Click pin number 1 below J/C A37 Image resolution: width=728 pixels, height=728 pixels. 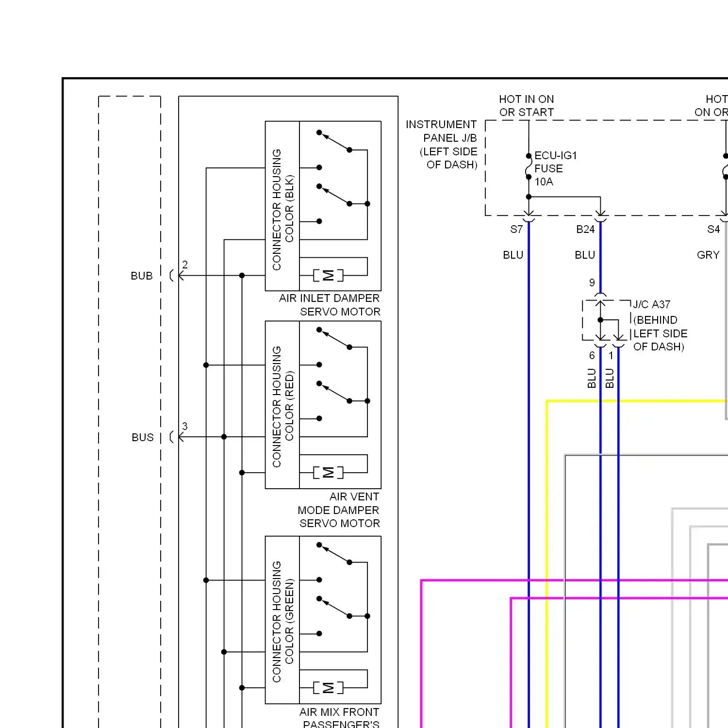[611, 355]
